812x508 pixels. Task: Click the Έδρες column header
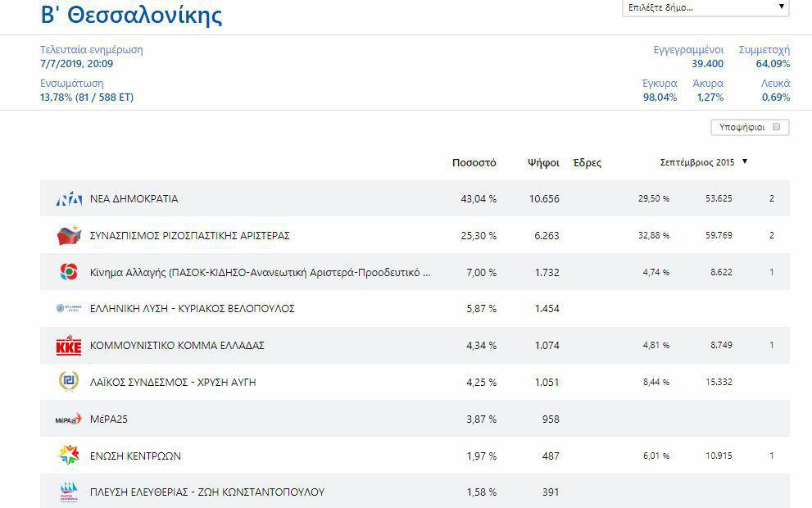[x=587, y=163]
